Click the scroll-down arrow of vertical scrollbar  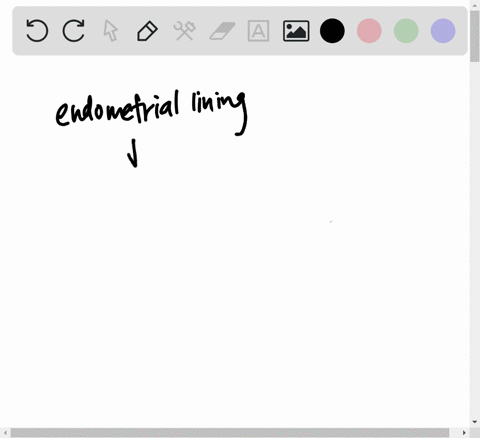click(475, 422)
